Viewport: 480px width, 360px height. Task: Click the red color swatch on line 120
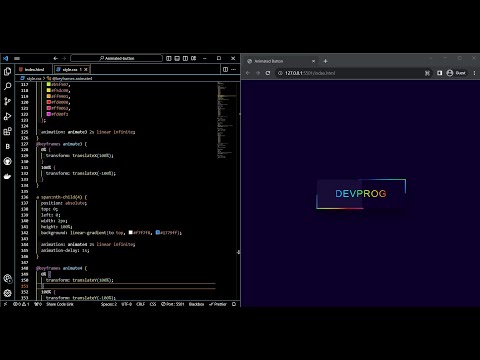49,102
